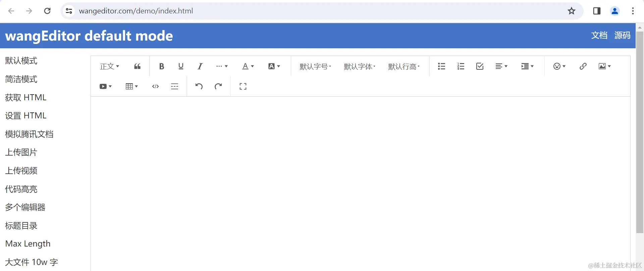The image size is (644, 271).
Task: Toggle underline formatting
Action: pyautogui.click(x=181, y=66)
